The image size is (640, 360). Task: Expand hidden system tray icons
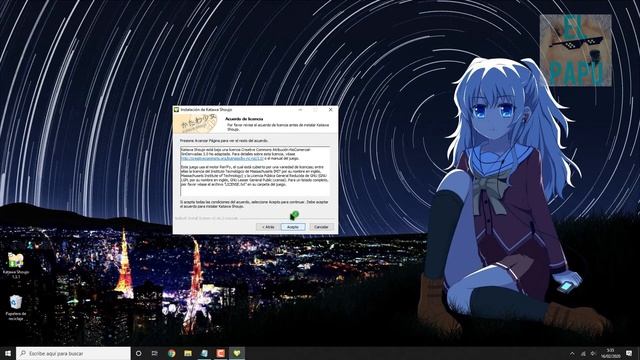[572, 353]
